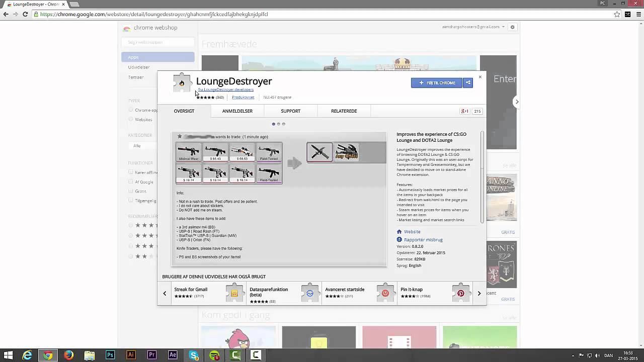Open the Alle category dropdown

pos(143,146)
